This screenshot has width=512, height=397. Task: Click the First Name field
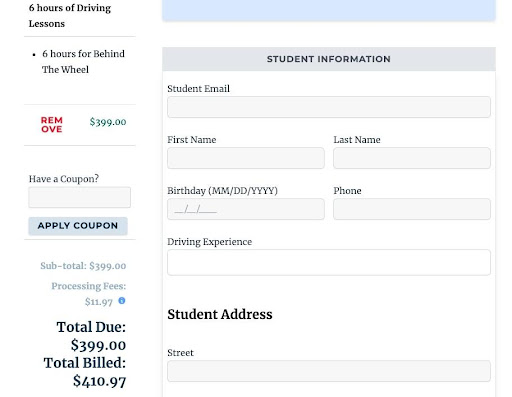coord(246,158)
